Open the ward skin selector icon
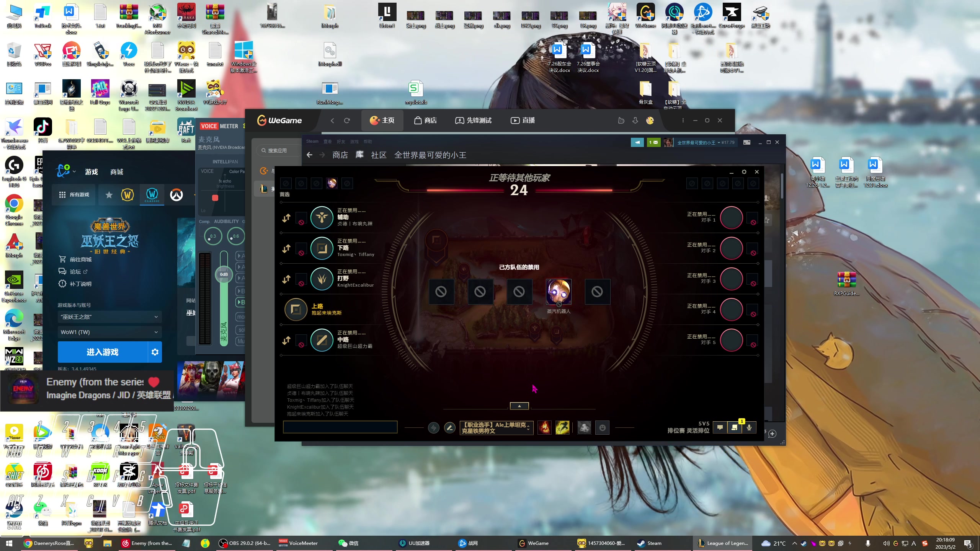This screenshot has height=551, width=980. point(584,427)
